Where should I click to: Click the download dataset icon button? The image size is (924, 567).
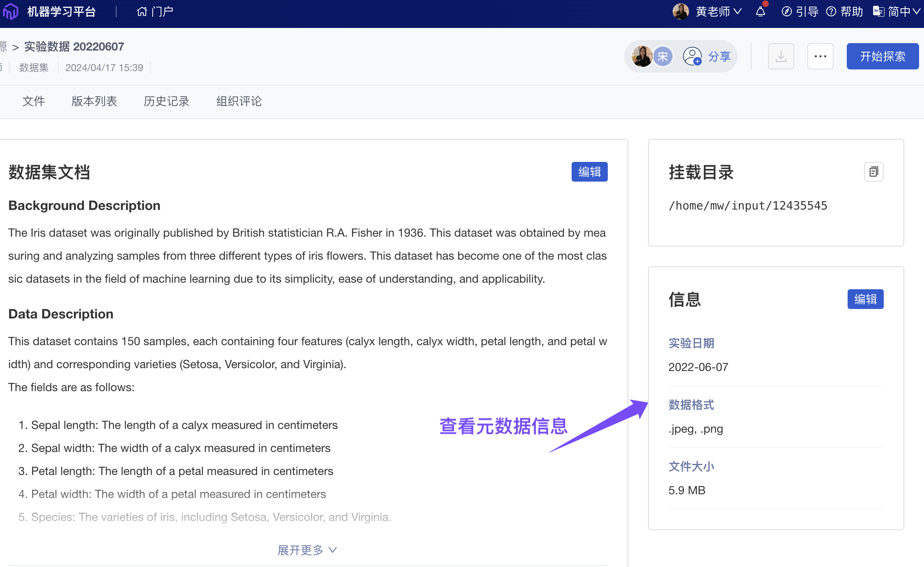(781, 56)
